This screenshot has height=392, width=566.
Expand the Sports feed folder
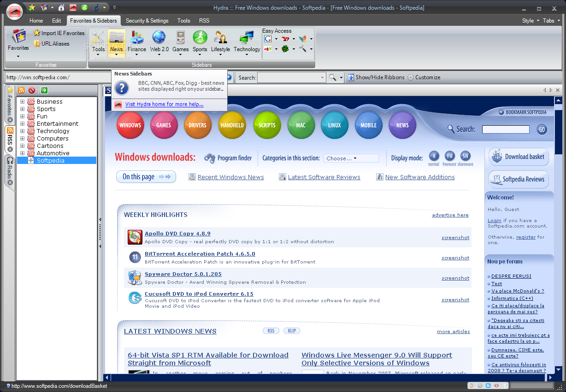click(22, 109)
